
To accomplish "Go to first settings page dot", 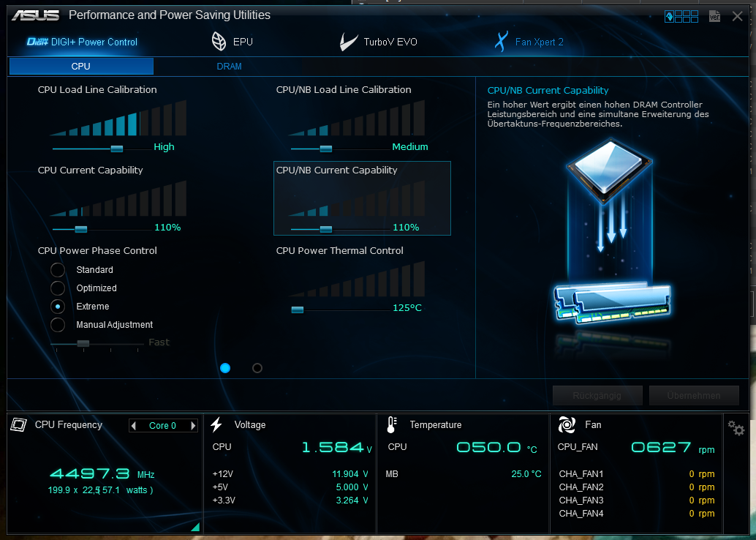I will coord(225,368).
